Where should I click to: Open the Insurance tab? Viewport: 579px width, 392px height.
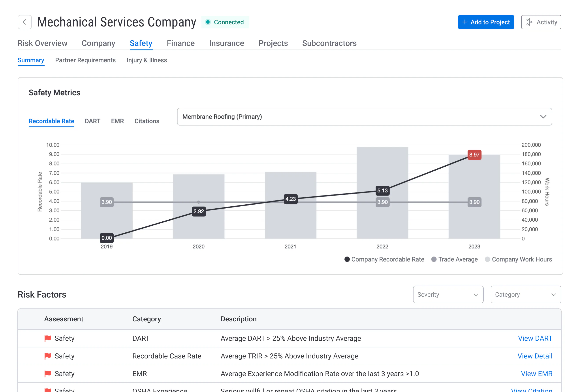click(x=226, y=43)
